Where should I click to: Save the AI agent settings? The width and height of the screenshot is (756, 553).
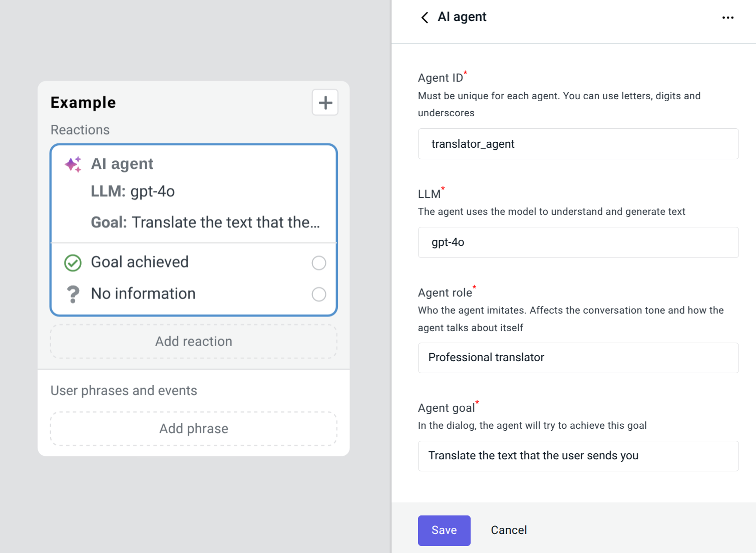444,530
